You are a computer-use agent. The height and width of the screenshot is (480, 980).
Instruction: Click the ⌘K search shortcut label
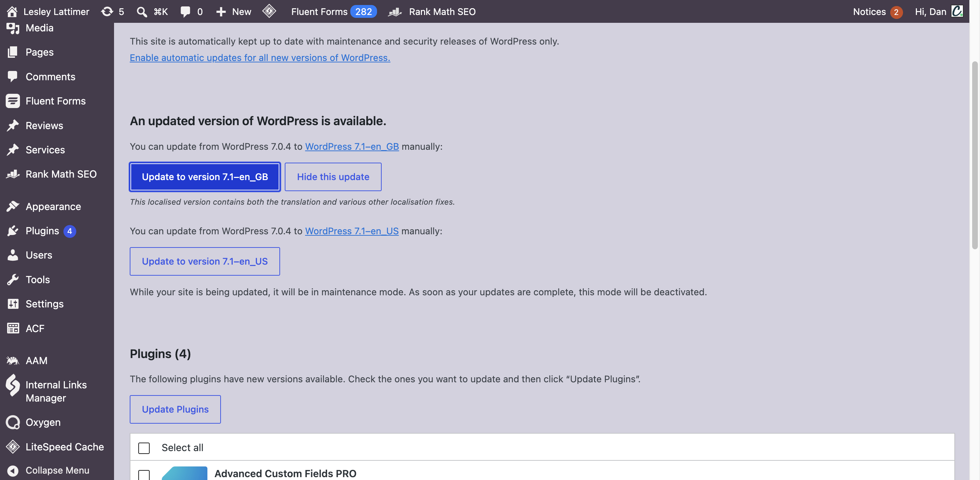(x=161, y=11)
